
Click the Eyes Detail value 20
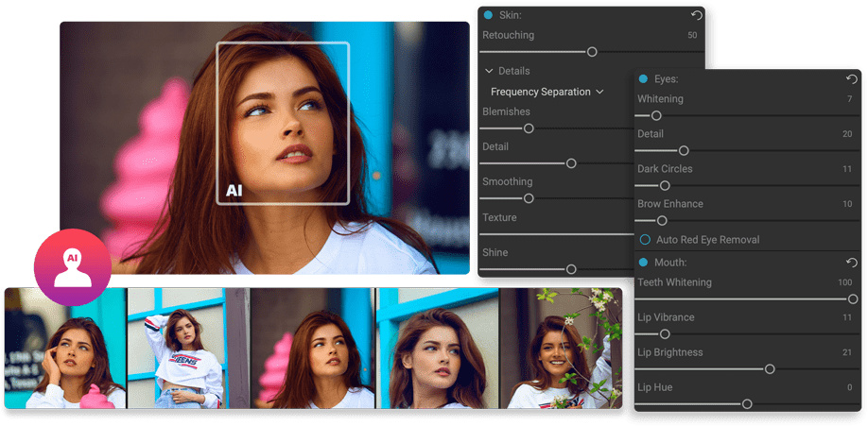coord(847,134)
